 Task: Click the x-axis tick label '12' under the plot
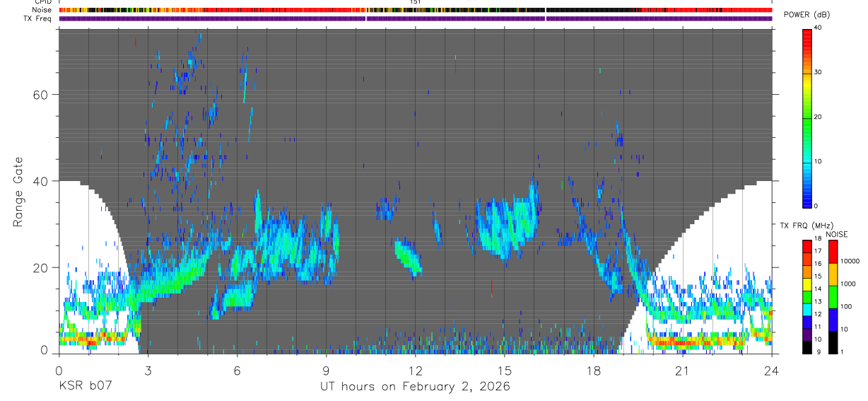415,370
